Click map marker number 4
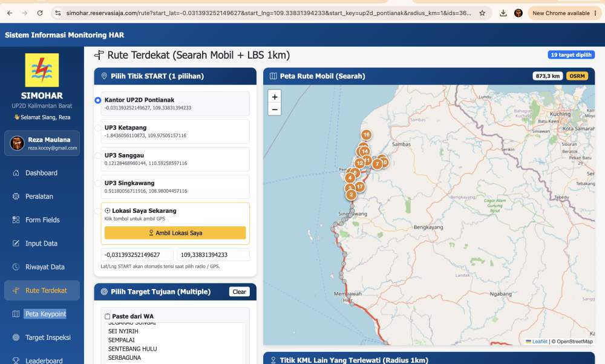Screen dimensions: 605x364 [x=350, y=178]
